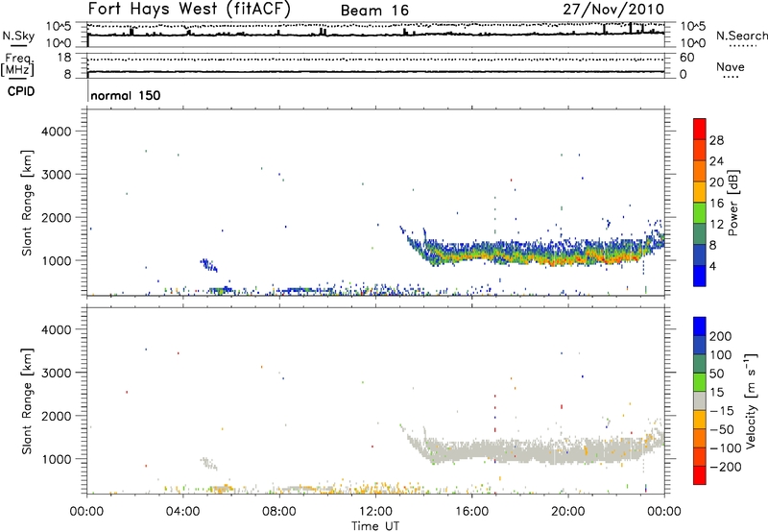Click the '1000' tick in velocity panel
This screenshot has width=768, height=532.
pos(57,459)
